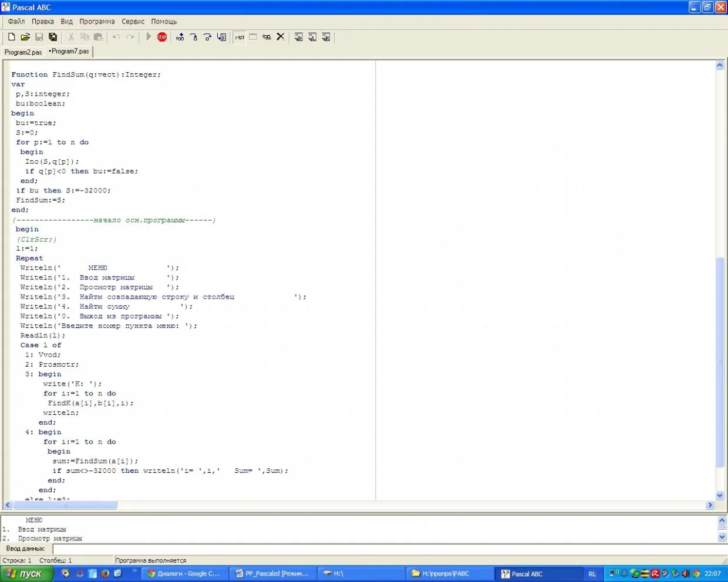Cut selection with scissors icon
This screenshot has height=582, width=728.
tap(71, 37)
